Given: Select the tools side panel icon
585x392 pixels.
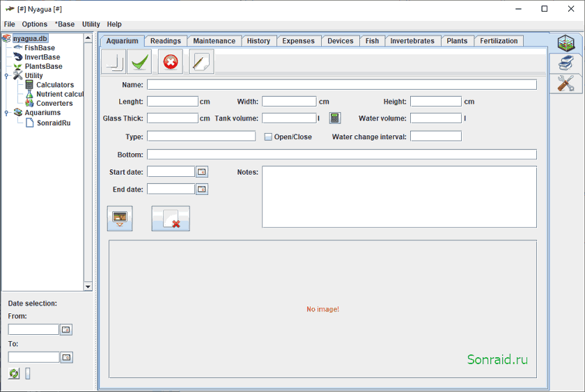Looking at the screenshot, I should click(x=566, y=83).
